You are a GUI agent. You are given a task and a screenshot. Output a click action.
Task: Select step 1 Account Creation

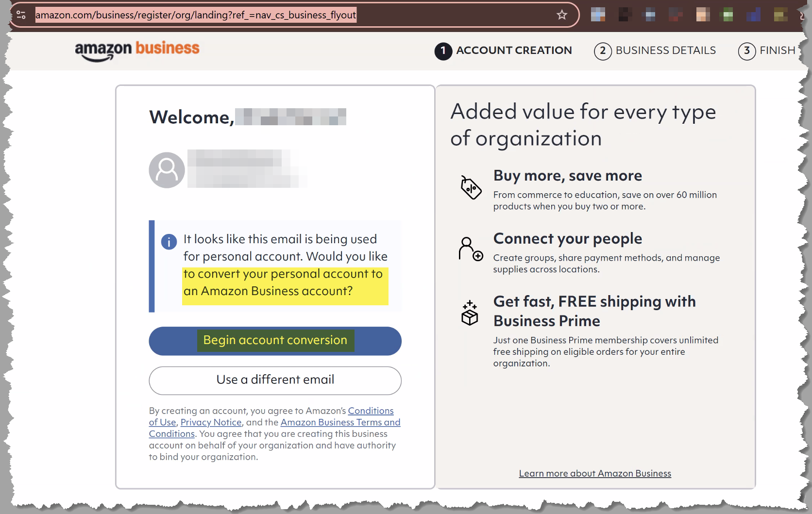503,50
